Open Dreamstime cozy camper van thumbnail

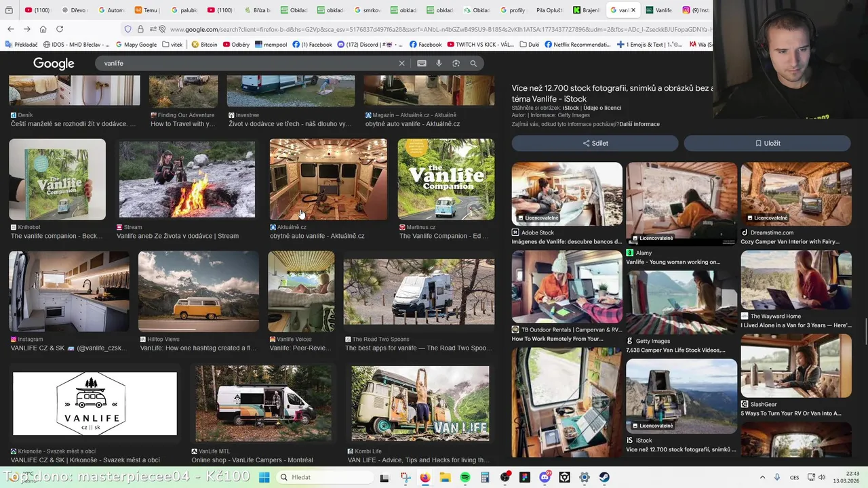point(796,194)
